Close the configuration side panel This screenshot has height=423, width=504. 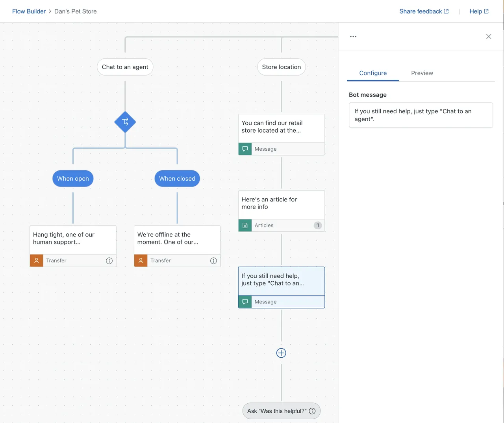coord(489,37)
